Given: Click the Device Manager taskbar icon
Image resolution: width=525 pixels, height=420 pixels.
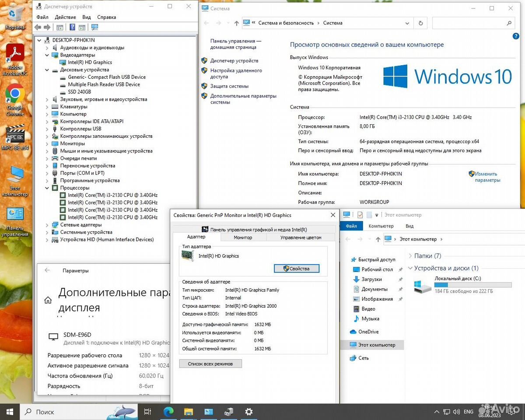Looking at the screenshot, I should 229,412.
